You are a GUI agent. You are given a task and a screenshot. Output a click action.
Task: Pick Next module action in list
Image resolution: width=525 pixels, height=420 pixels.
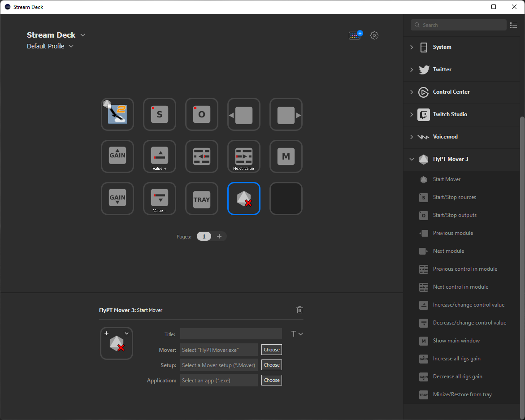pos(462,251)
